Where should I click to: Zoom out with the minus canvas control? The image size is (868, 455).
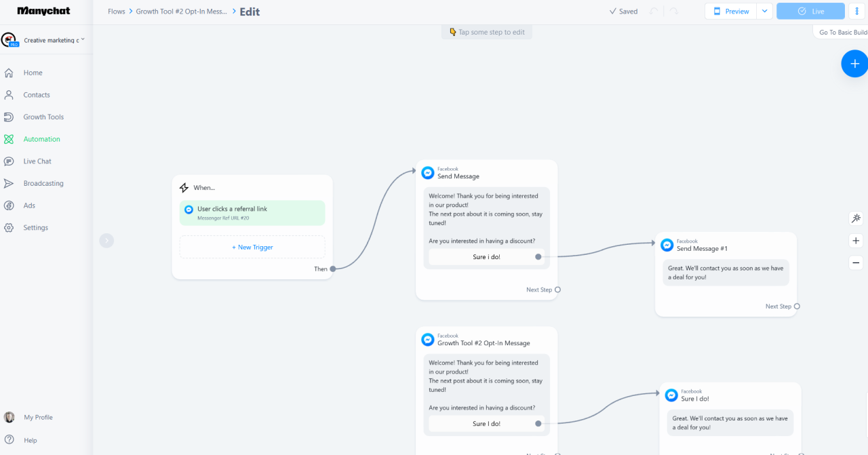[856, 262]
